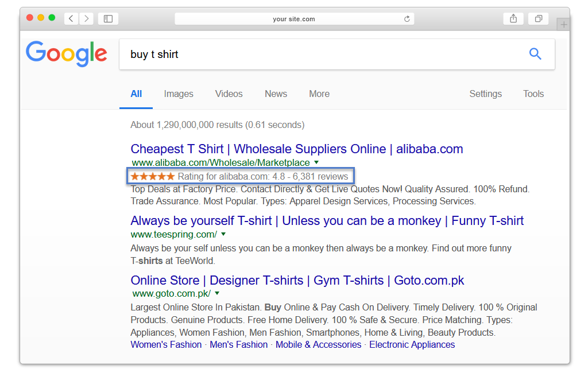The height and width of the screenshot is (369, 588).
Task: Click the 'About 1,290,000,000 results' text
Action: 218,125
